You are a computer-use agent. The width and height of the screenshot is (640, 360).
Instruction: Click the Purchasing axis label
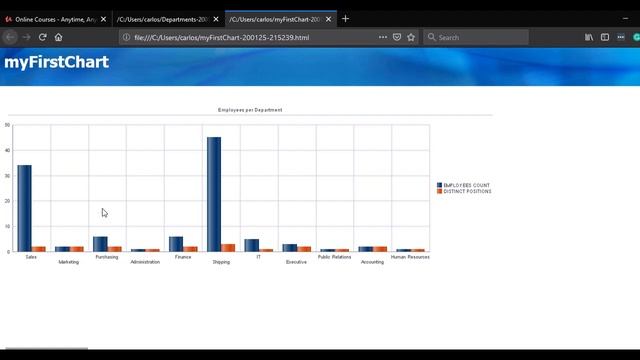107,257
